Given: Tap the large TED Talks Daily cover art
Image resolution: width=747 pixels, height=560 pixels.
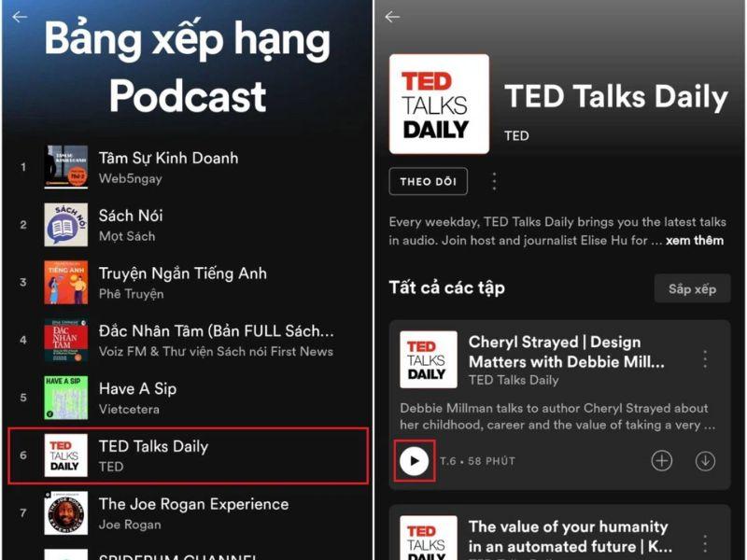Looking at the screenshot, I should [439, 104].
